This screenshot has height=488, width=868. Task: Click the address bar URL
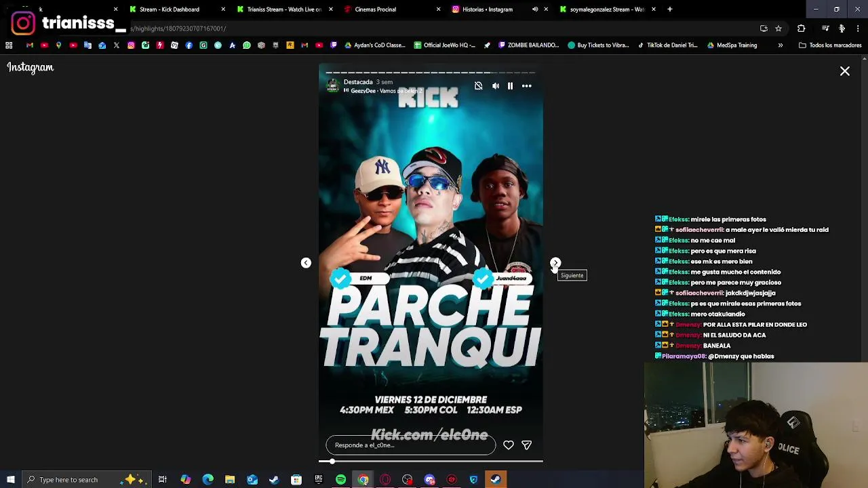(178, 28)
